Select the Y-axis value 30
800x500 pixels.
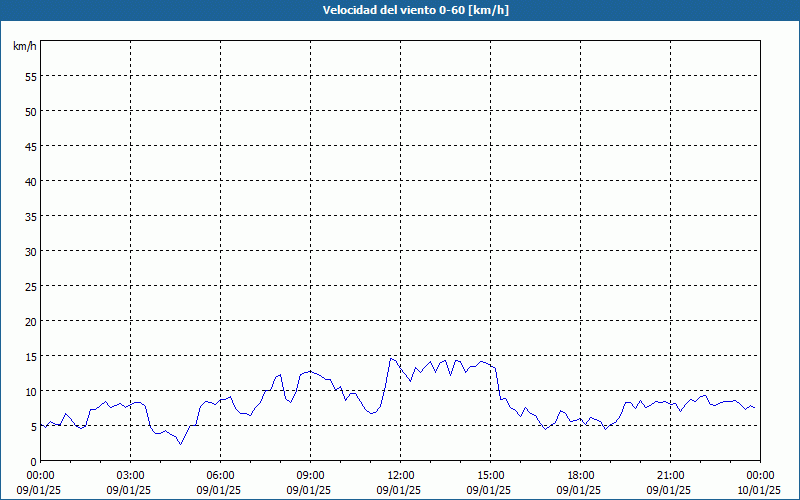pos(31,252)
